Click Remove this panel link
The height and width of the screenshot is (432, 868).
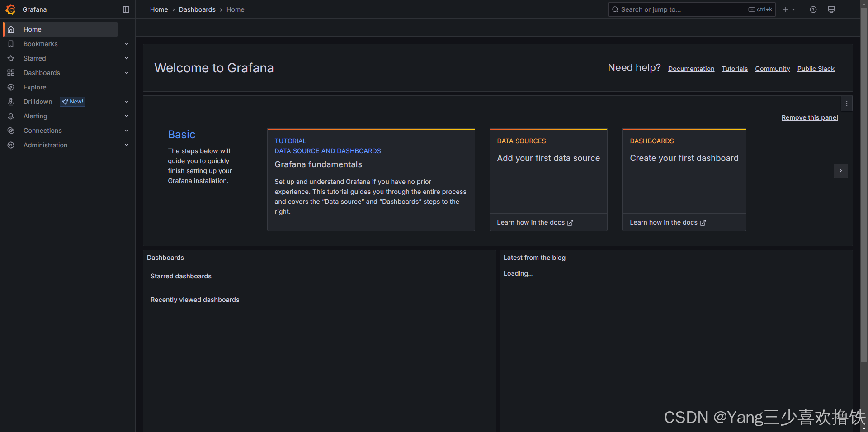810,117
